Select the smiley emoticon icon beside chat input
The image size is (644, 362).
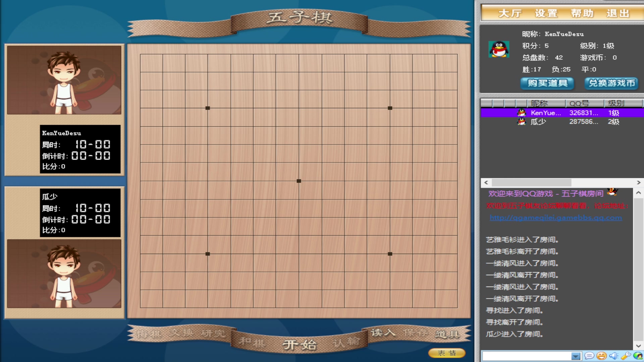601,356
